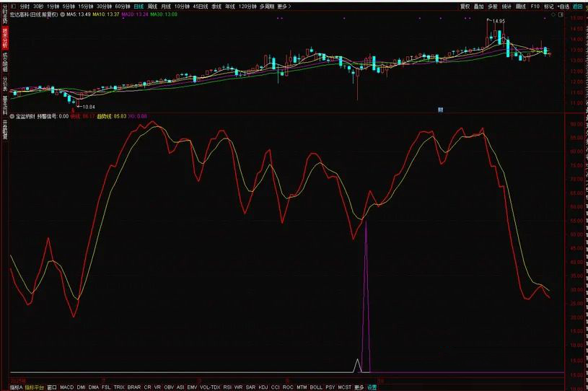The image size is (588, 391).
Task: Select the 60分钟 period
Action: click(x=123, y=6)
